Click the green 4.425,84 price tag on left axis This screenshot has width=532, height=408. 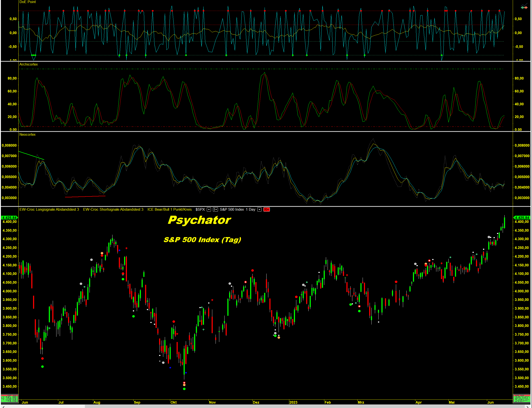point(9,218)
